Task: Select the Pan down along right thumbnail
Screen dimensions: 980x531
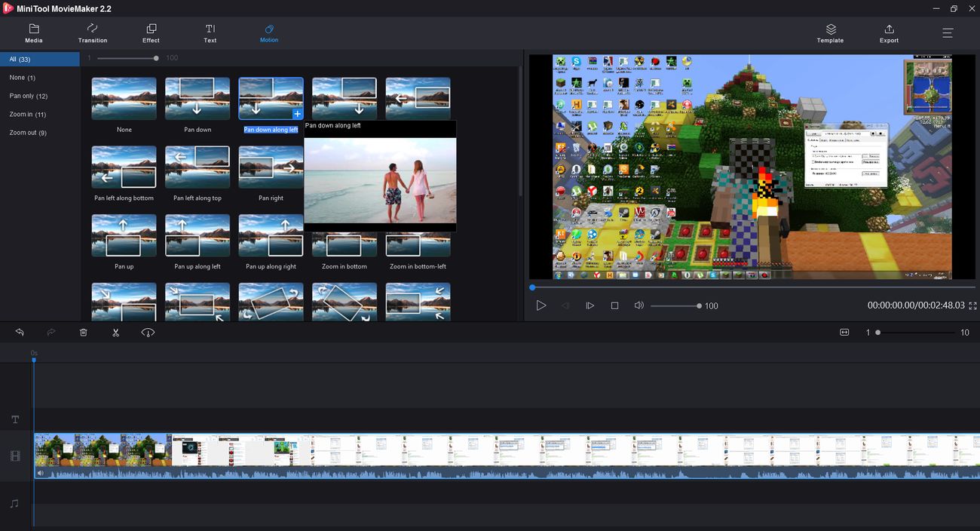Action: point(345,98)
